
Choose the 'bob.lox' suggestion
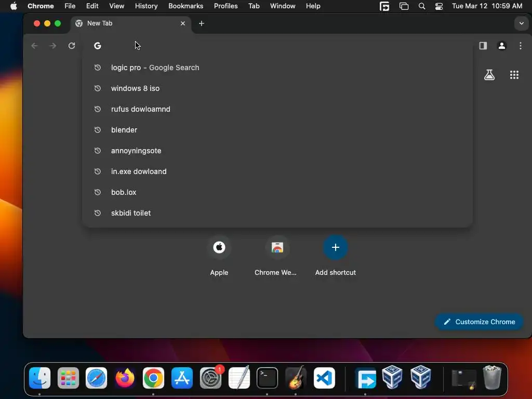[x=277, y=192]
